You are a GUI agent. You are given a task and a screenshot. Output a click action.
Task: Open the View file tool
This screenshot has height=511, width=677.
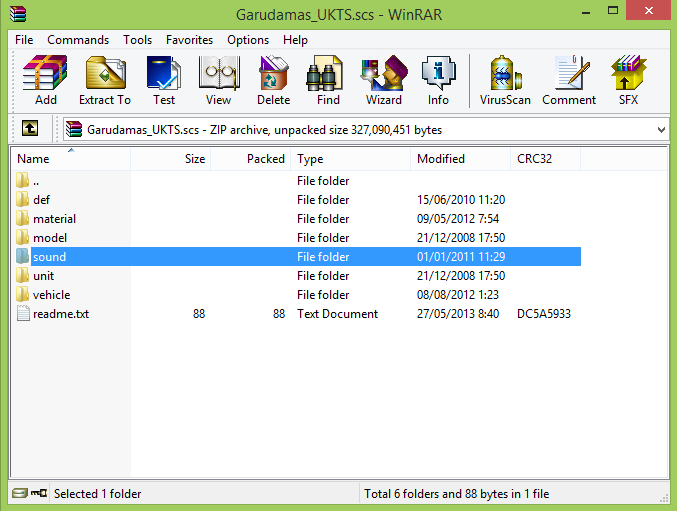(218, 80)
